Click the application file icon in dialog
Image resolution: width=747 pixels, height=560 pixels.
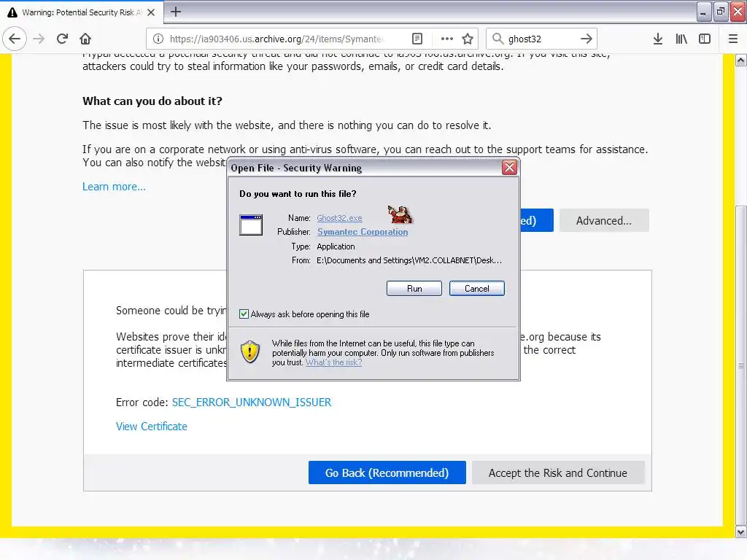[x=251, y=225]
